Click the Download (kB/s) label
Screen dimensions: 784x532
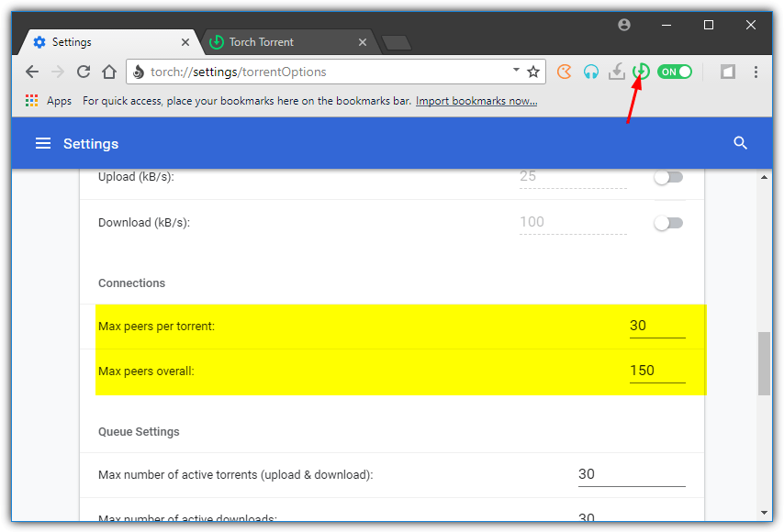144,222
